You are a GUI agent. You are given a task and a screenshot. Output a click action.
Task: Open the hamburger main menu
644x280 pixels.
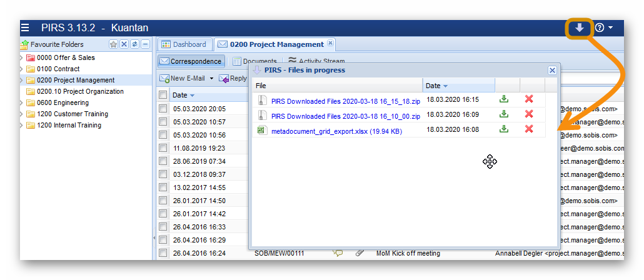pyautogui.click(x=25, y=28)
